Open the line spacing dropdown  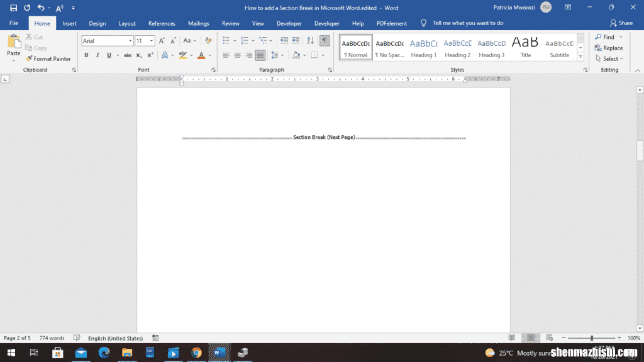pos(277,55)
